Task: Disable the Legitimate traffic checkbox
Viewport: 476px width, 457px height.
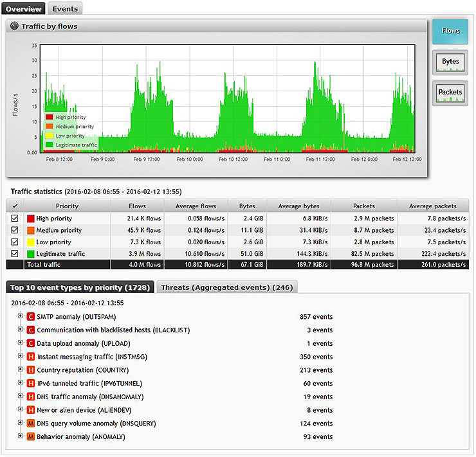Action: 15,254
